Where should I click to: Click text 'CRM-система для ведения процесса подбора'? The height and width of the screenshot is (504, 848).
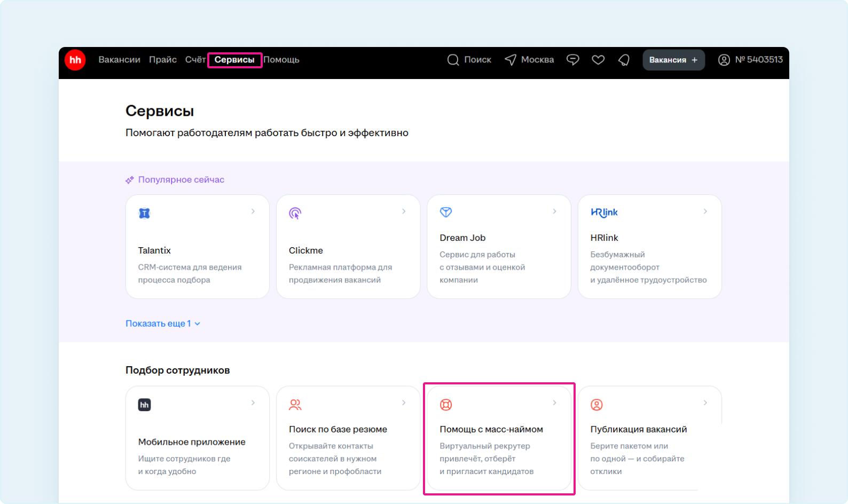click(x=190, y=273)
